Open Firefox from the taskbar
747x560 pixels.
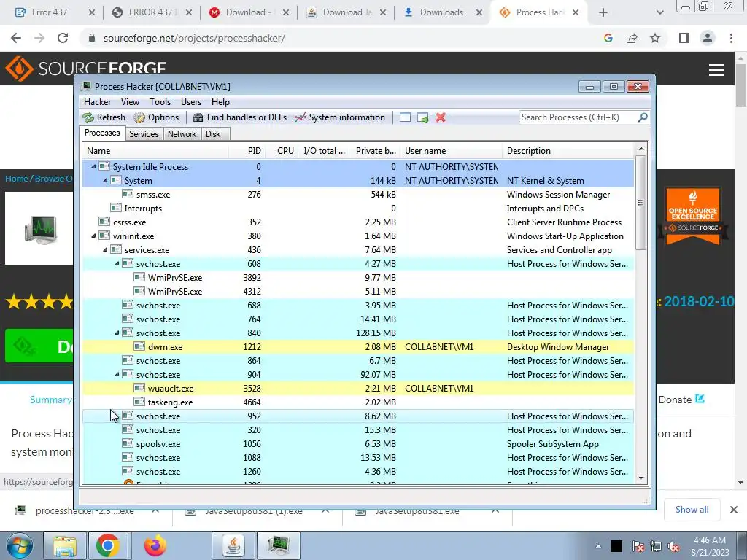click(x=155, y=545)
